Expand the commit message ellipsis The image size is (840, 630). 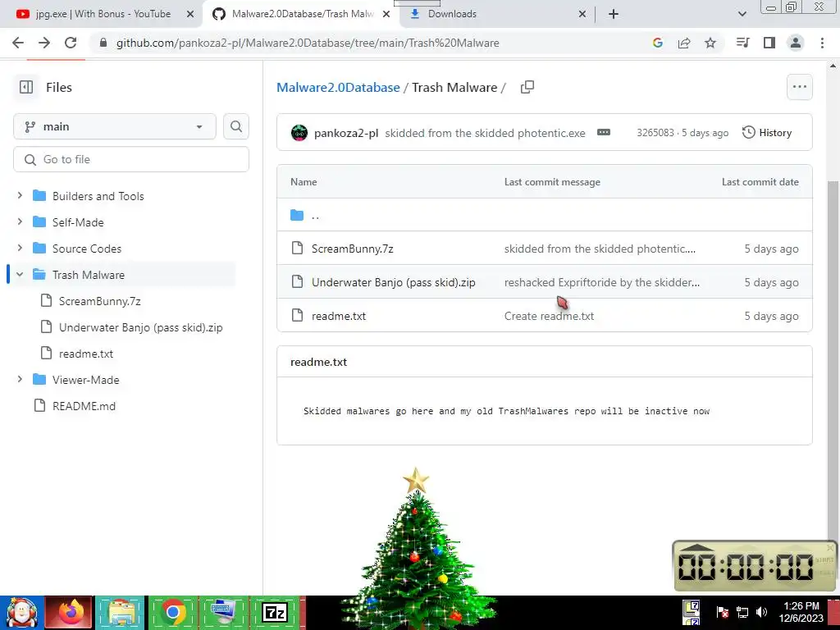pos(604,132)
